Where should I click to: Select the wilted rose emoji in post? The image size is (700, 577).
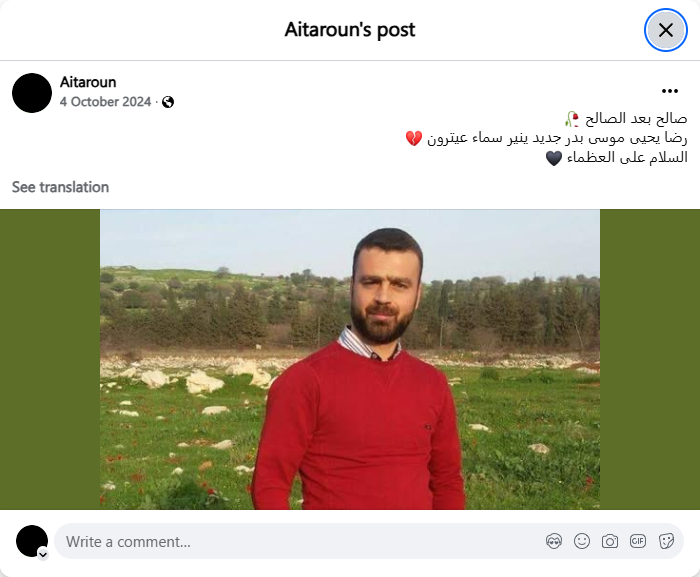572,119
